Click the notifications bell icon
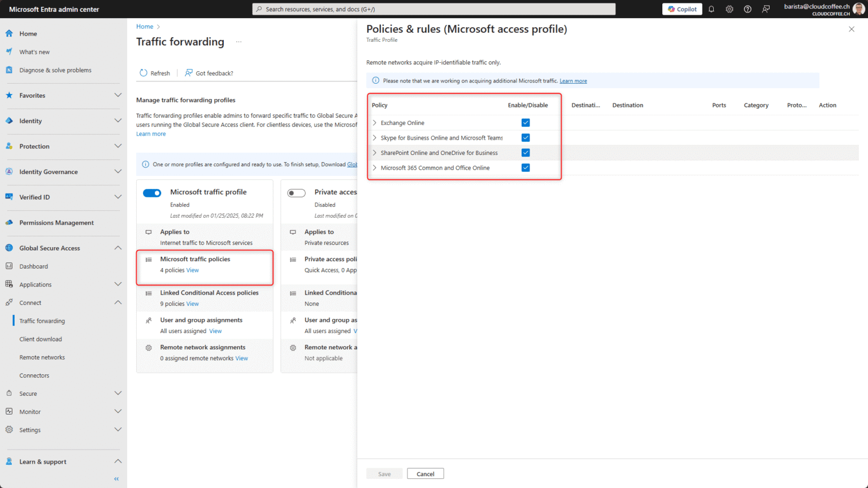The height and width of the screenshot is (488, 868). [711, 8]
